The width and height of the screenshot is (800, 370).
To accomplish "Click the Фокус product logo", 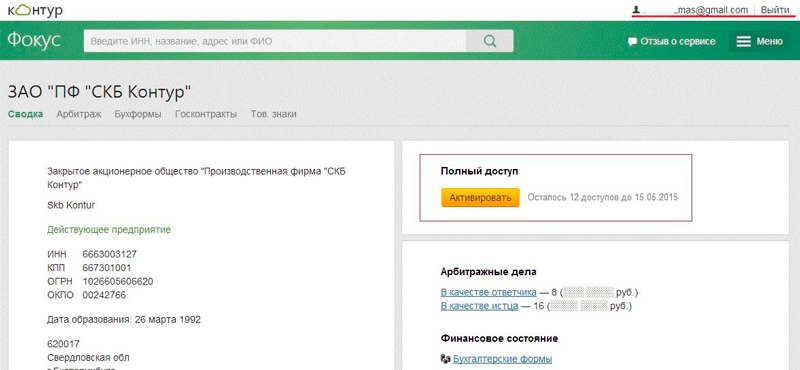I will (x=34, y=41).
